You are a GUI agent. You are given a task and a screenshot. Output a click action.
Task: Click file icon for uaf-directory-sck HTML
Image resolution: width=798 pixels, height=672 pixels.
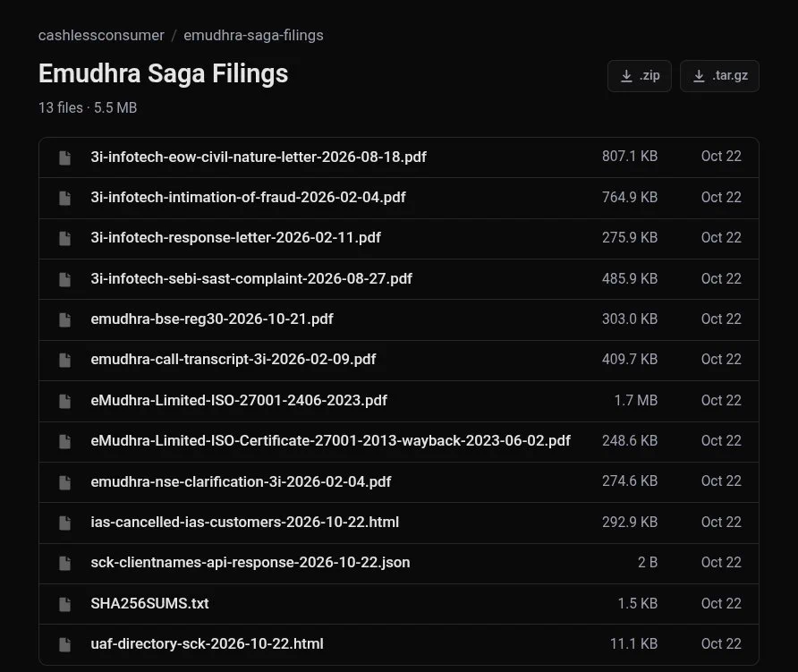point(64,645)
